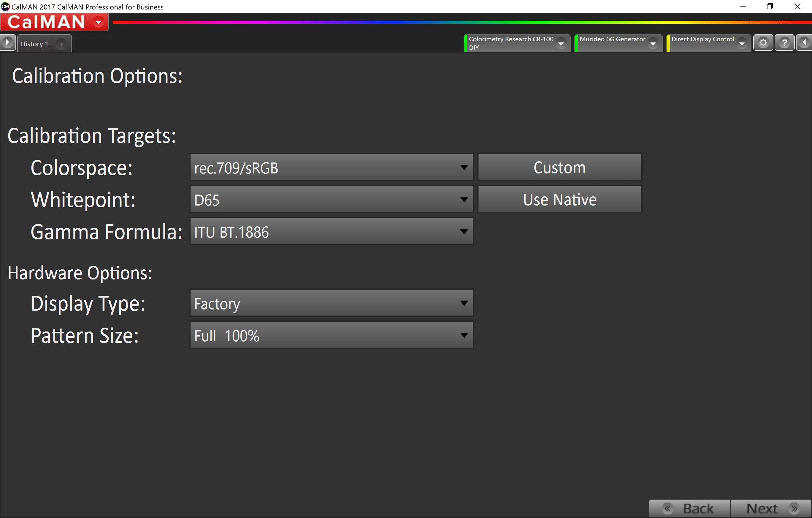
Task: Go to the previous page with Back
Action: pos(690,508)
